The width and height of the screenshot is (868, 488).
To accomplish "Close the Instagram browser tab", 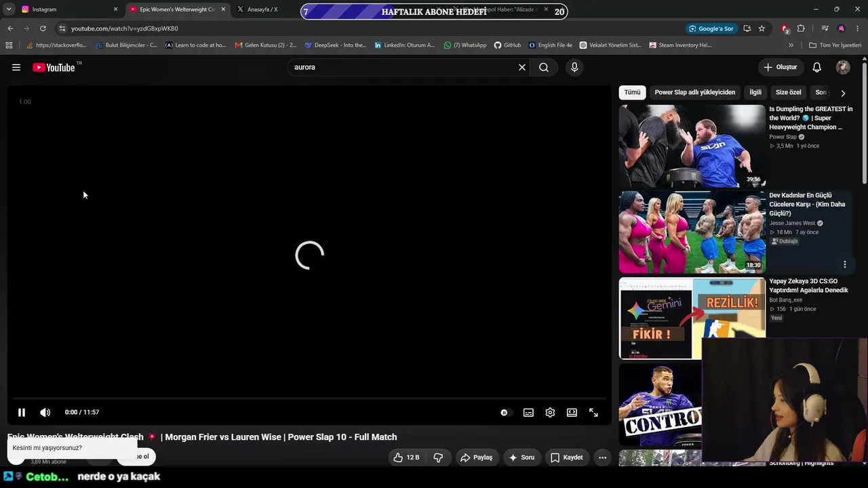I will 115,9.
